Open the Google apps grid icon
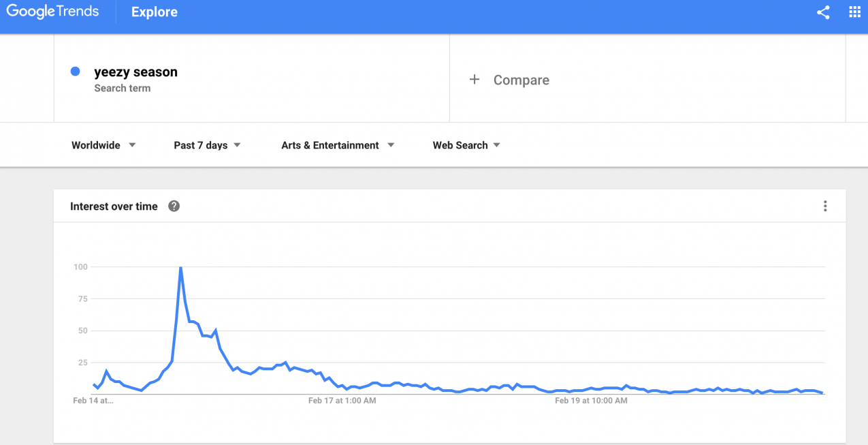This screenshot has height=445, width=868. (854, 12)
